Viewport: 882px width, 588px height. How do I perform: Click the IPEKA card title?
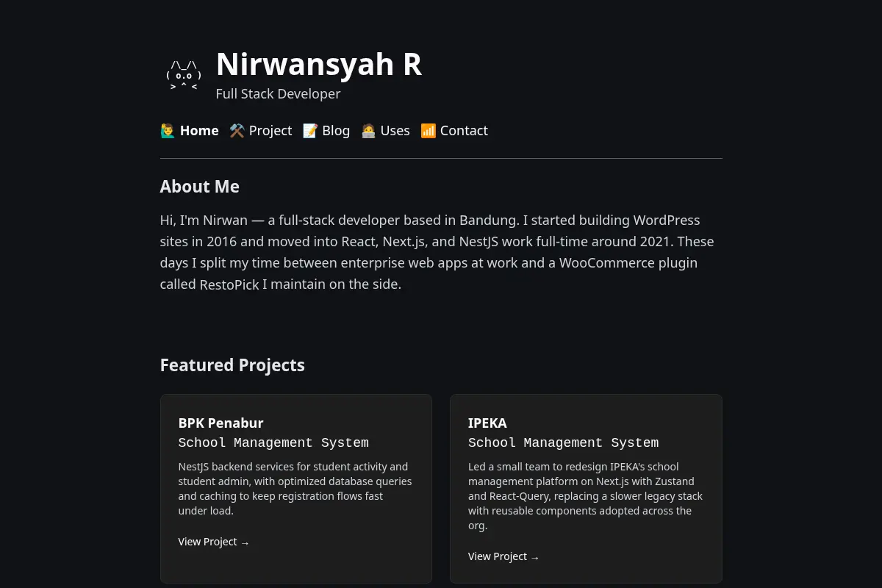tap(487, 423)
